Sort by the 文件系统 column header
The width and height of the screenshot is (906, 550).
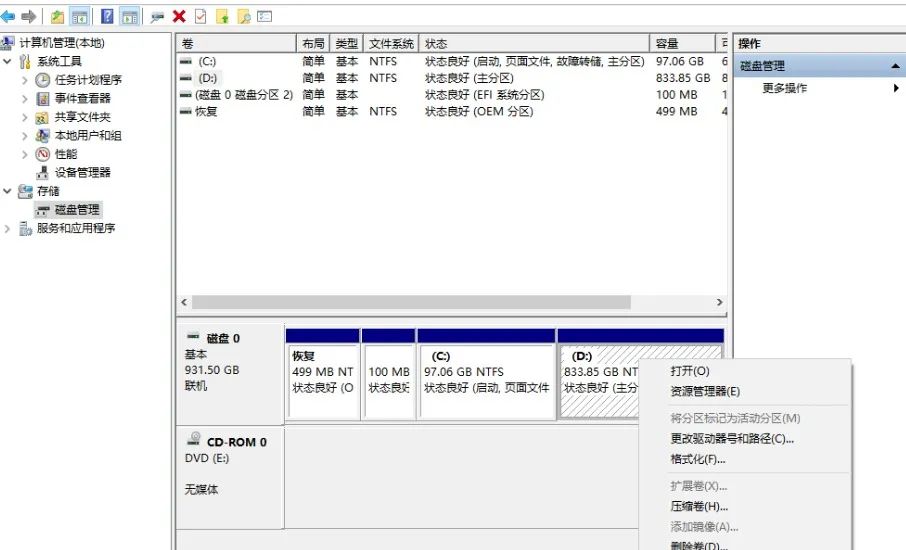[x=391, y=43]
